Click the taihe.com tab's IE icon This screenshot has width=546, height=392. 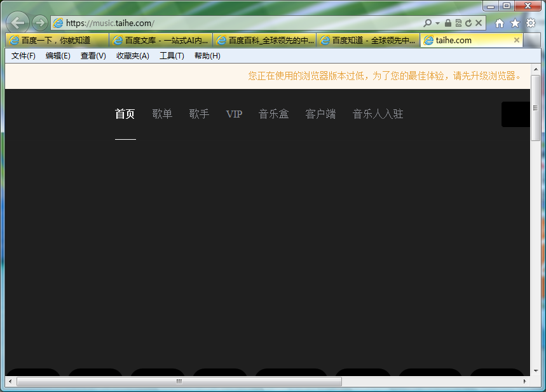coord(428,41)
